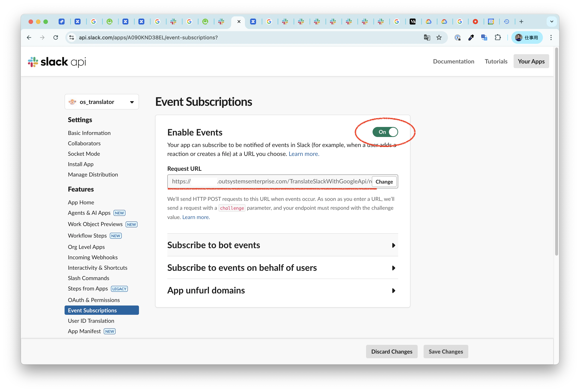The width and height of the screenshot is (580, 392).
Task: Open Tutorials in top navigation
Action: pos(496,61)
